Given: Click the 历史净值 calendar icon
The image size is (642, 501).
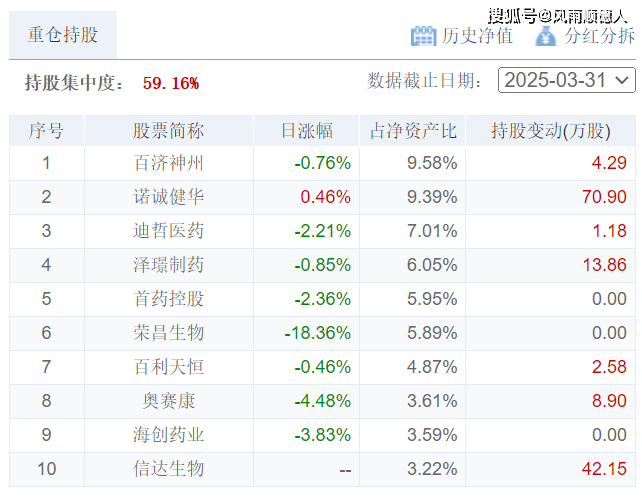Looking at the screenshot, I should [423, 36].
